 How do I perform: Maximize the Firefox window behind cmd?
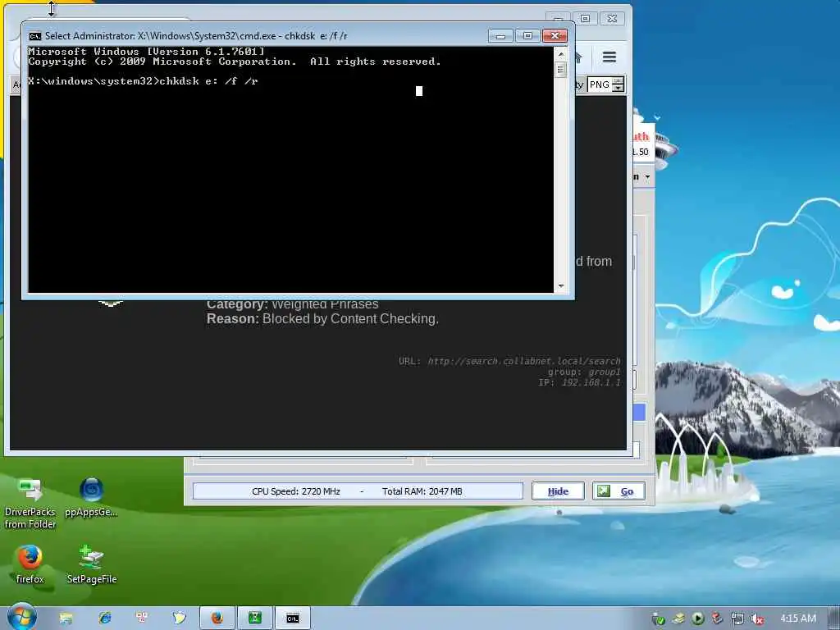pyautogui.click(x=585, y=19)
